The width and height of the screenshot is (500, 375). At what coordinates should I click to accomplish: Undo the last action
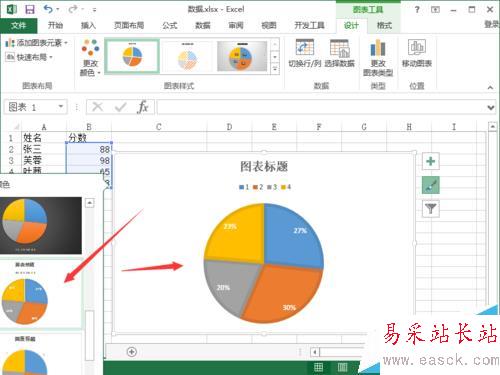point(48,9)
